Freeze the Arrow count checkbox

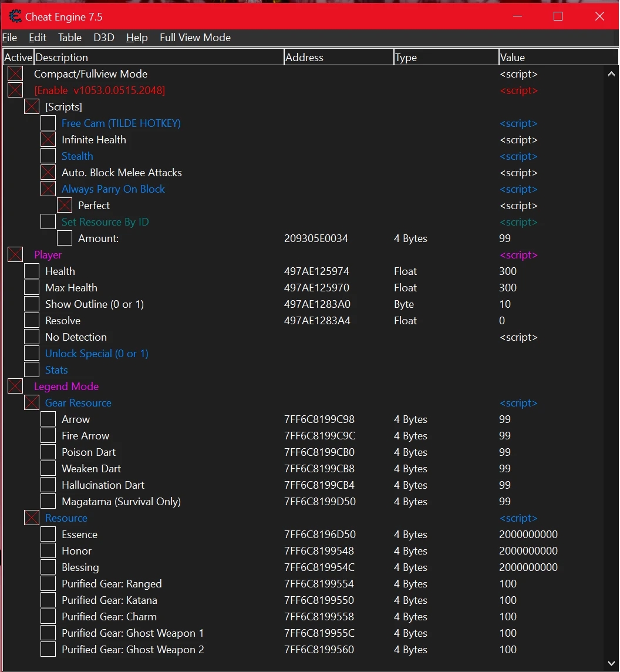click(48, 419)
